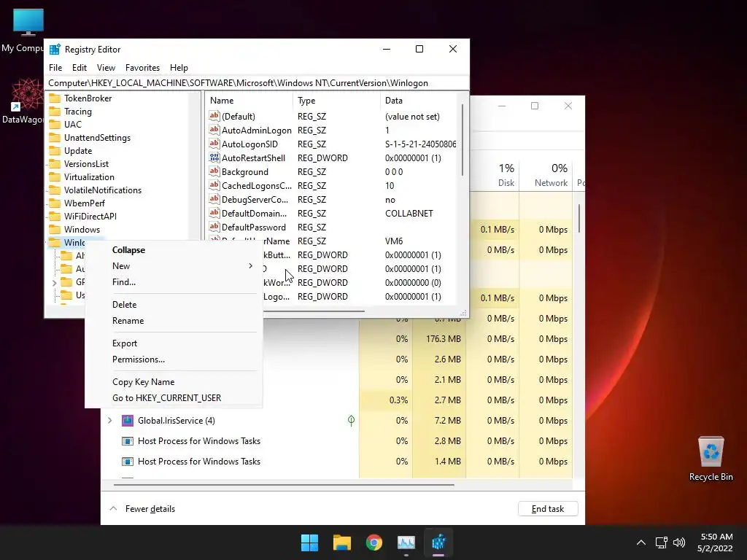747x560 pixels.
Task: Click the End task button
Action: point(548,508)
